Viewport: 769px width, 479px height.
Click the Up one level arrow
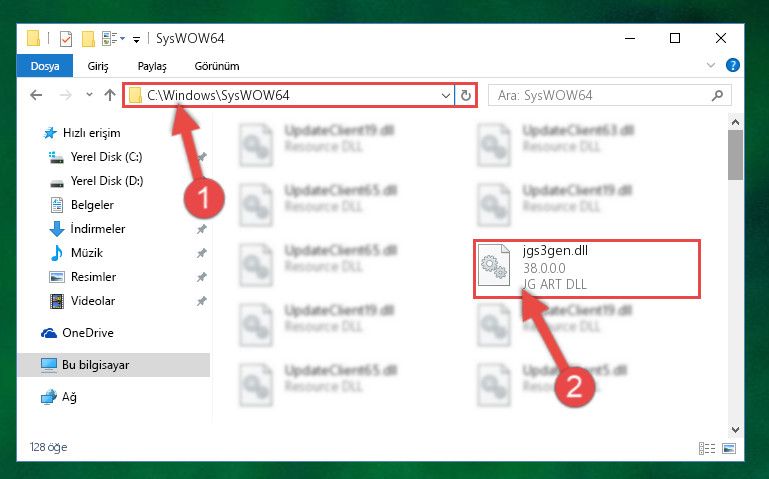[x=110, y=95]
